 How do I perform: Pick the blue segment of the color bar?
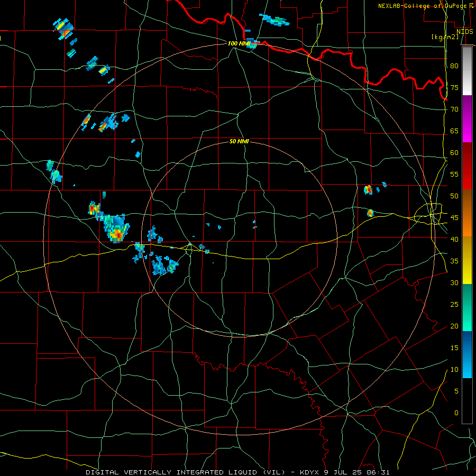pyautogui.click(x=467, y=354)
